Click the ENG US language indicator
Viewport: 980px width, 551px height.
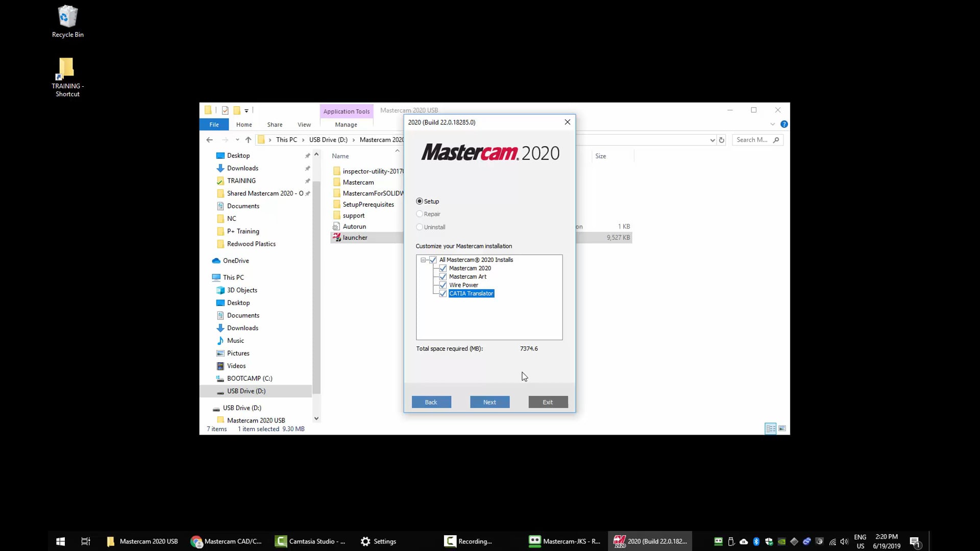[860, 541]
